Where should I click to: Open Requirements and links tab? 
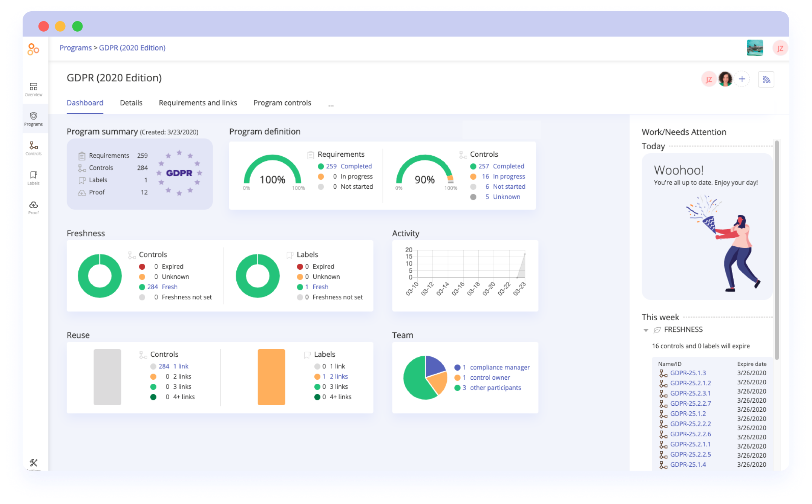(x=198, y=103)
